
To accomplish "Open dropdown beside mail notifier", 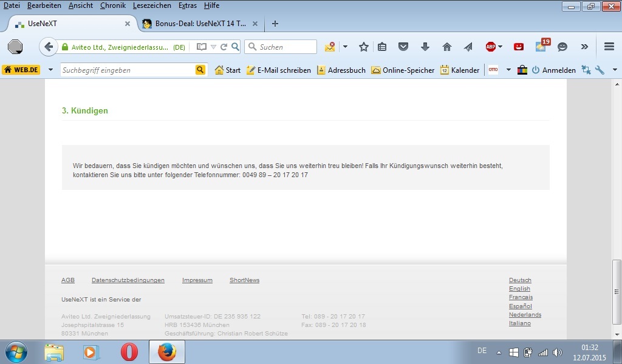I will pos(345,47).
